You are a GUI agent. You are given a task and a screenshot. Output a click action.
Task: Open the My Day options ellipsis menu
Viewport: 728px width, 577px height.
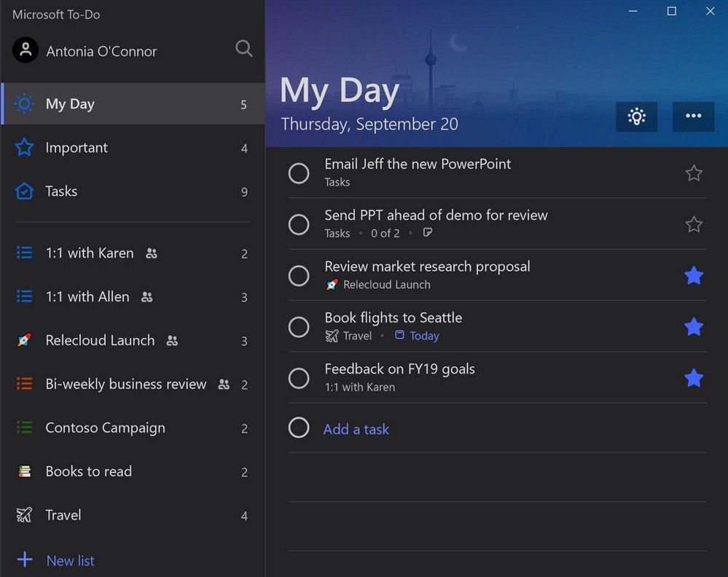[x=693, y=117]
